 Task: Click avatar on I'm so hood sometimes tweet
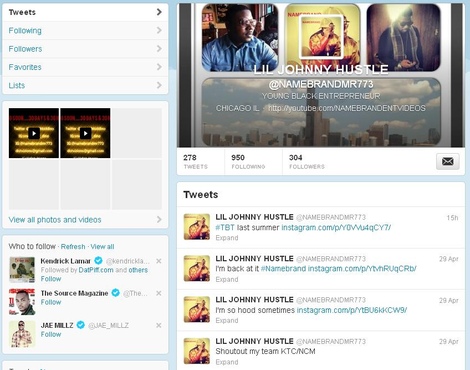tap(197, 310)
